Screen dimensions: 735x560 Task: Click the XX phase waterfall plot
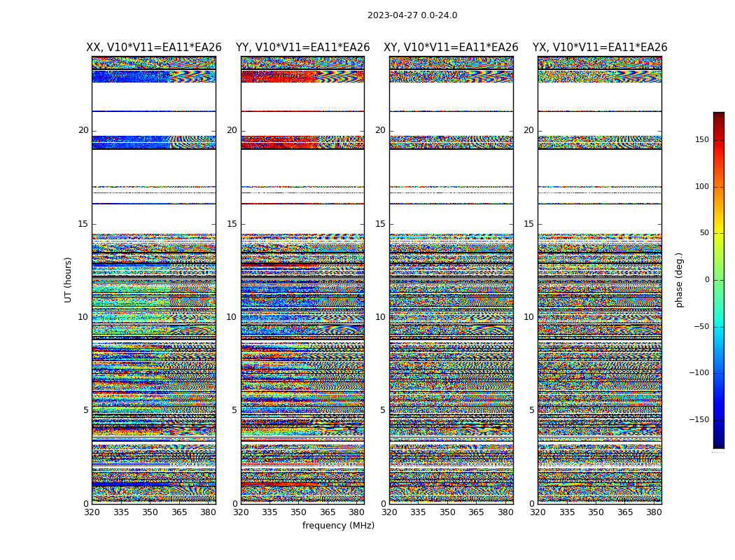click(154, 280)
